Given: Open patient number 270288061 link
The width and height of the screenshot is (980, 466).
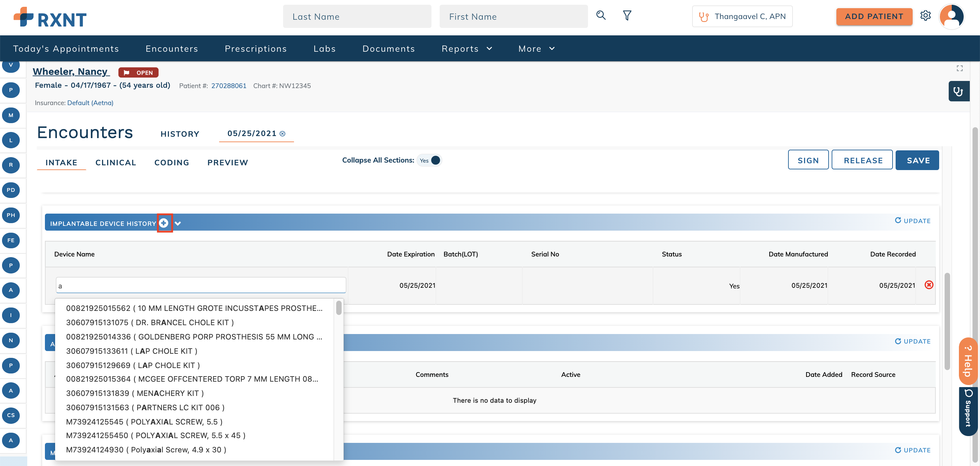Looking at the screenshot, I should 229,86.
